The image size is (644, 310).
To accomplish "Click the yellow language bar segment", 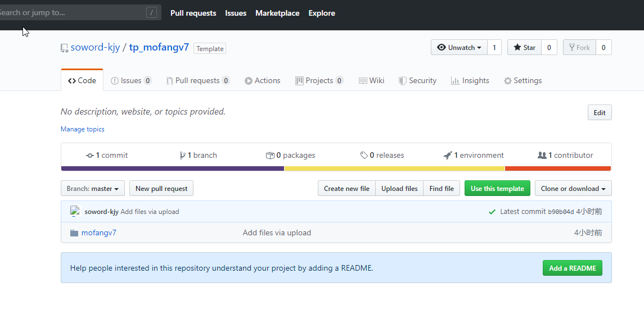I will (x=394, y=168).
